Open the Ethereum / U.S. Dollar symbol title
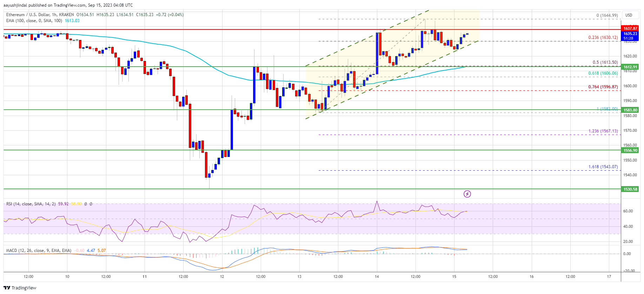 coord(40,15)
